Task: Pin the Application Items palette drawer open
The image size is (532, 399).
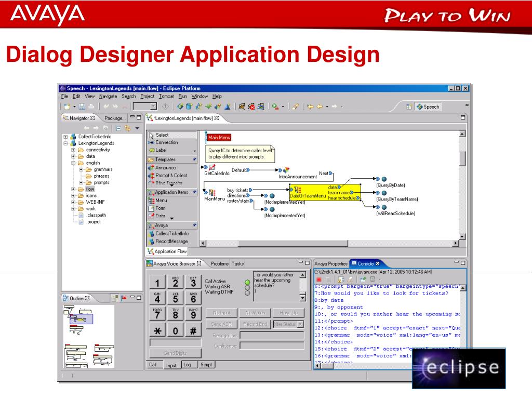Action: 194,192
